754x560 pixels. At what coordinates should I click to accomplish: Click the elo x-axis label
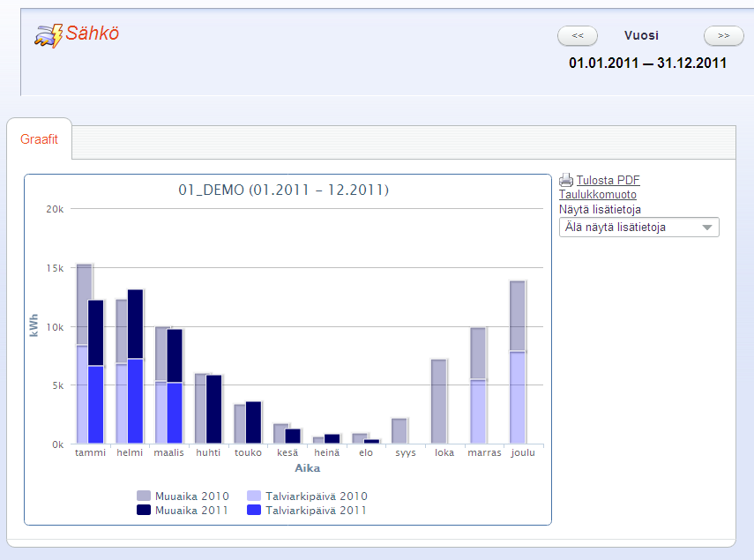[x=366, y=452]
